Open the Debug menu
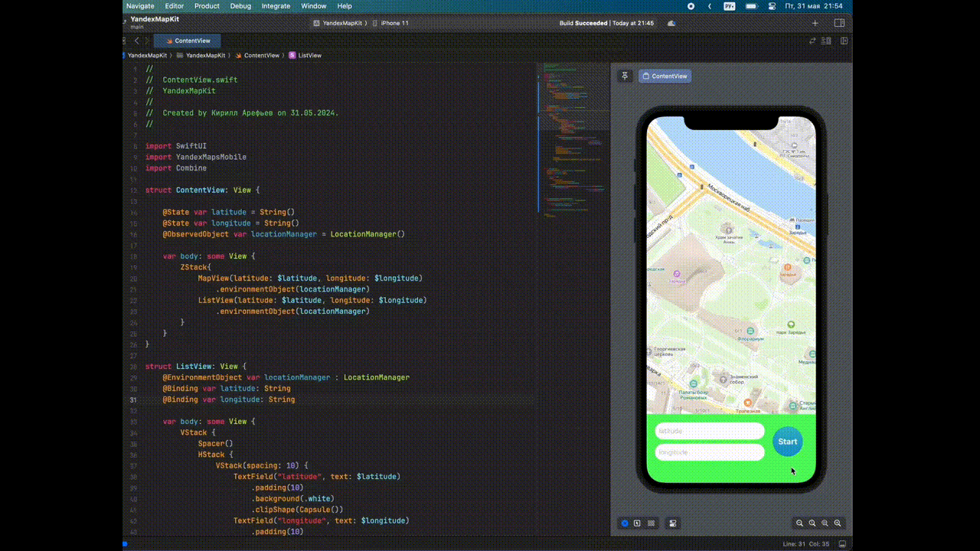The width and height of the screenshot is (980, 551). pyautogui.click(x=240, y=6)
